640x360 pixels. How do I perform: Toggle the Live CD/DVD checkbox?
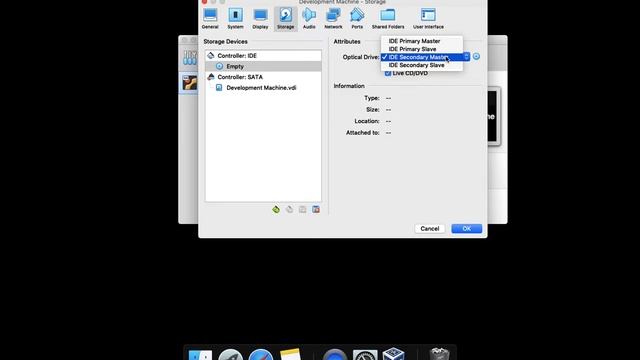(x=388, y=73)
